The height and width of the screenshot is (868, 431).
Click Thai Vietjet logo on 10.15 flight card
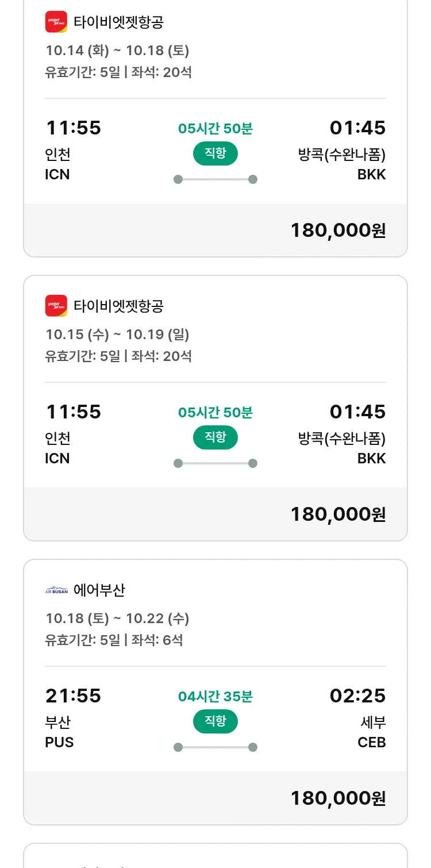pos(56,305)
